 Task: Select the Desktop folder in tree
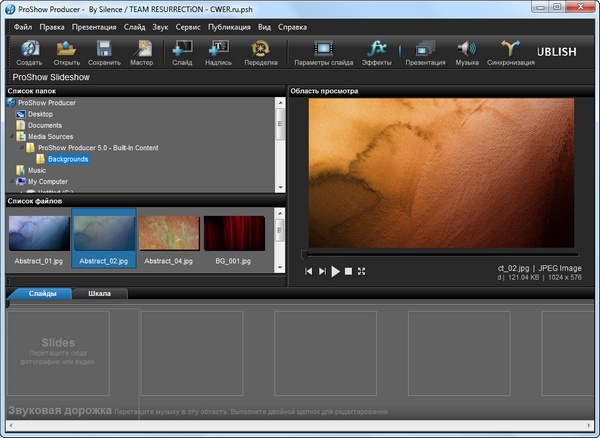(x=40, y=114)
